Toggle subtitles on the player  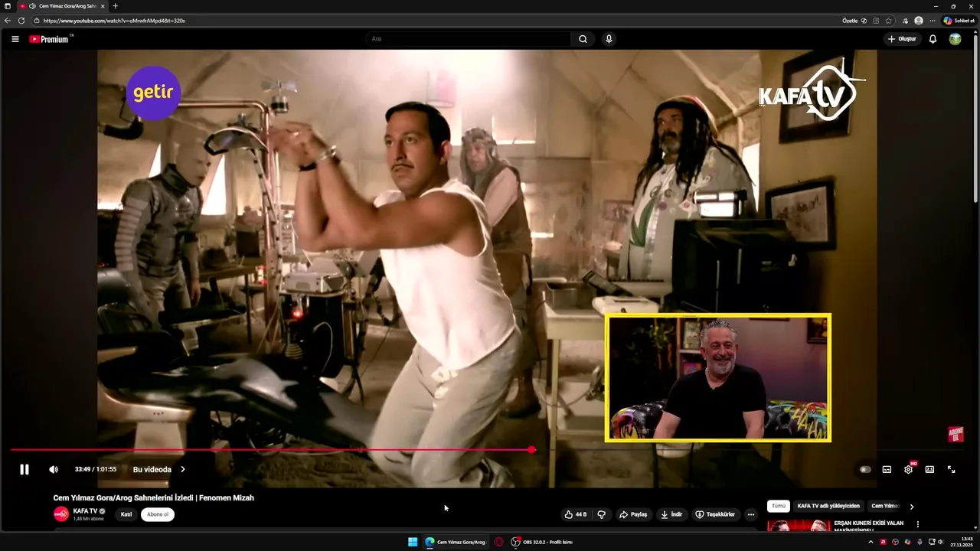[x=887, y=469]
